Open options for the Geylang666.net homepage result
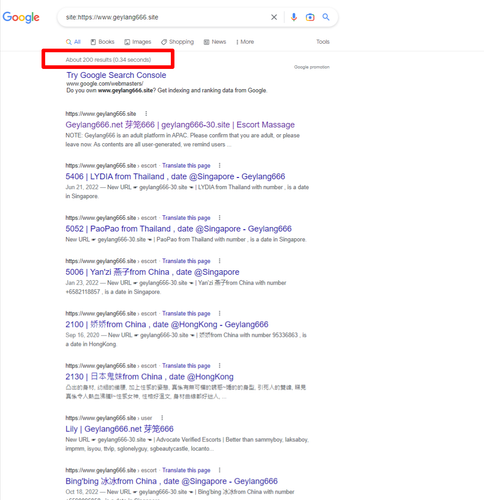484x500 pixels. click(x=146, y=114)
